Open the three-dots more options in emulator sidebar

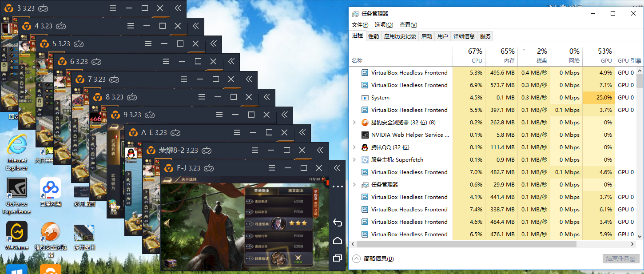[x=338, y=187]
